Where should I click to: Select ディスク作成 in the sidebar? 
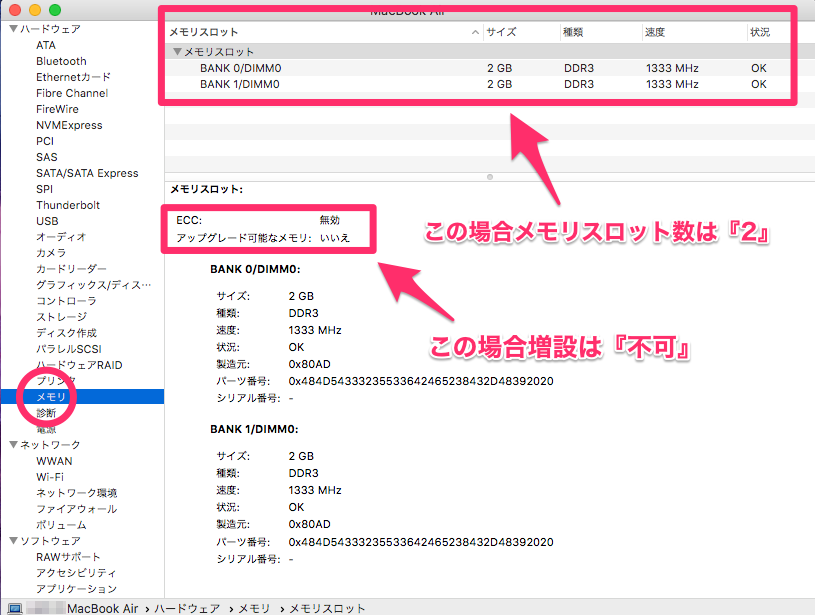click(x=66, y=333)
